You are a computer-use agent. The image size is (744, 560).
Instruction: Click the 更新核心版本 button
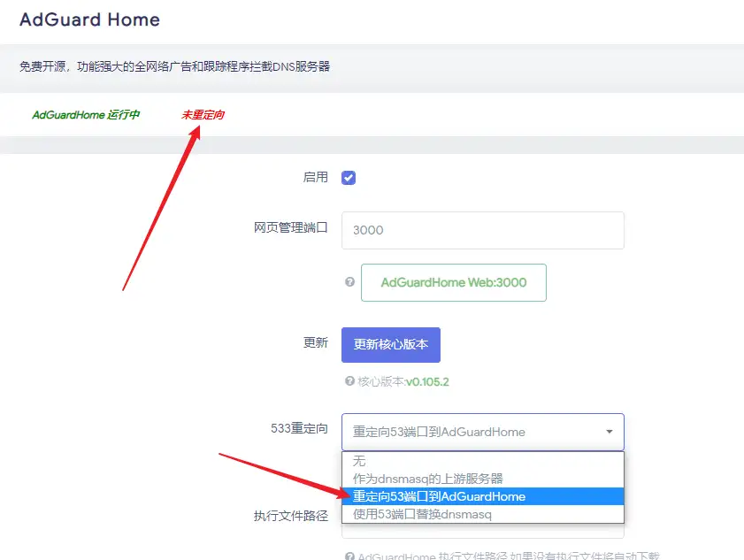(391, 344)
